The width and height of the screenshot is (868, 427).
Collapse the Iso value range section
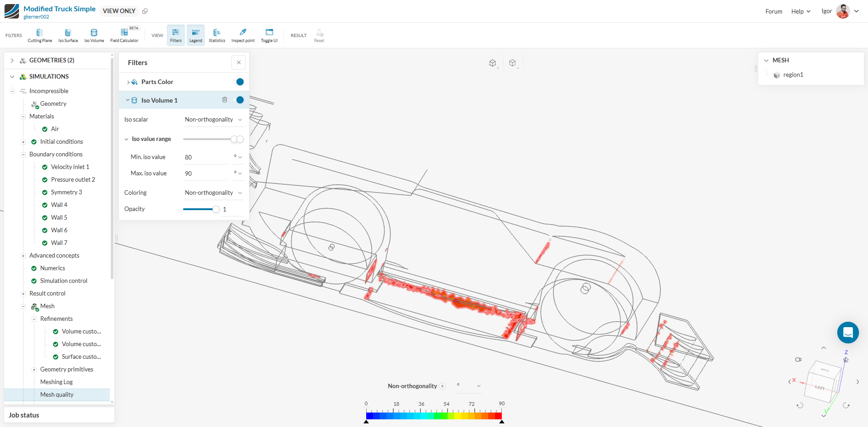(127, 139)
